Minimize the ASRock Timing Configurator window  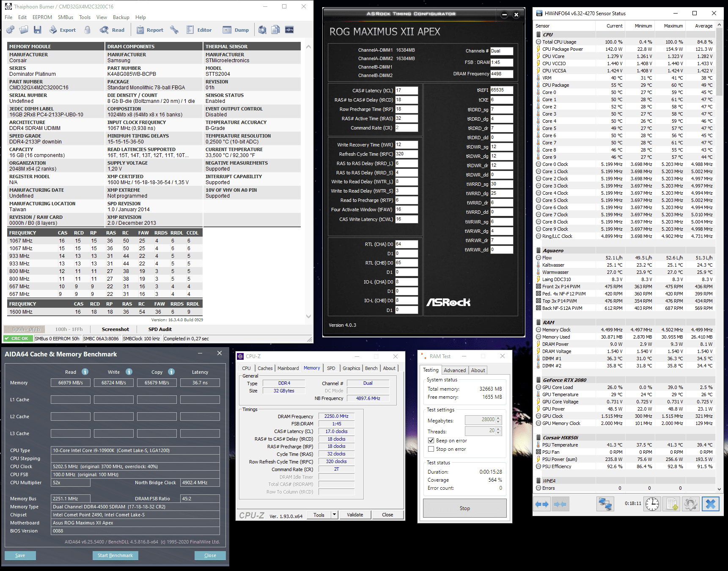point(504,14)
